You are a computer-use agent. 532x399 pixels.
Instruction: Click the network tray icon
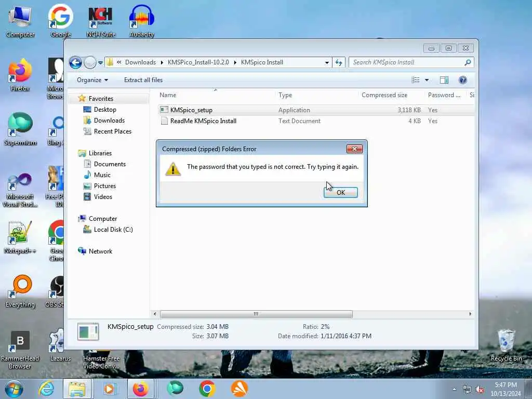pyautogui.click(x=467, y=390)
